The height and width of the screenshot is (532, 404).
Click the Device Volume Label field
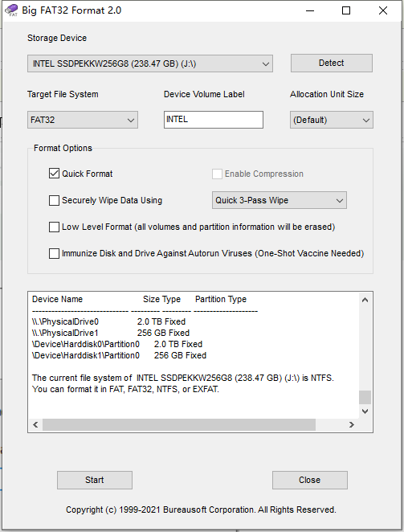(x=214, y=120)
